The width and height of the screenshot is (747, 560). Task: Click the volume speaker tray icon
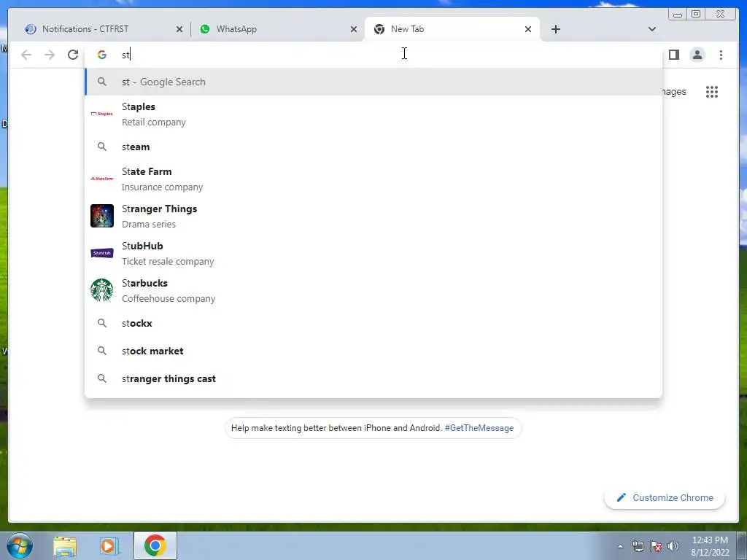(x=673, y=546)
